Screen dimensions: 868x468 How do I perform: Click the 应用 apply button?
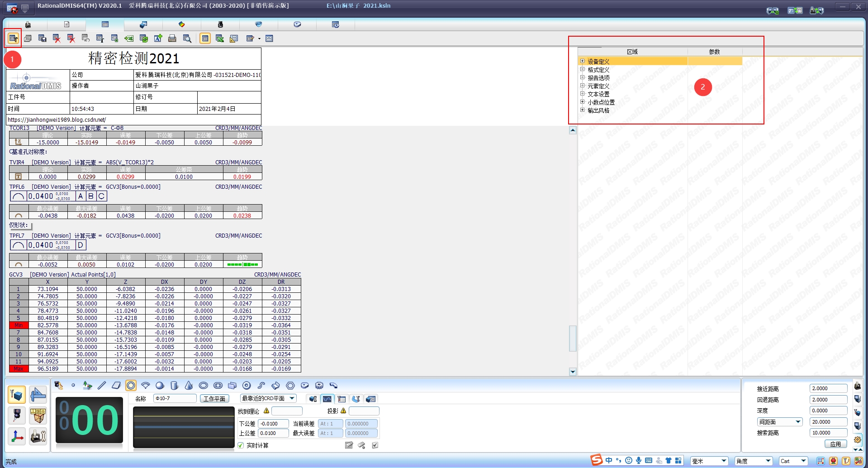click(x=835, y=444)
